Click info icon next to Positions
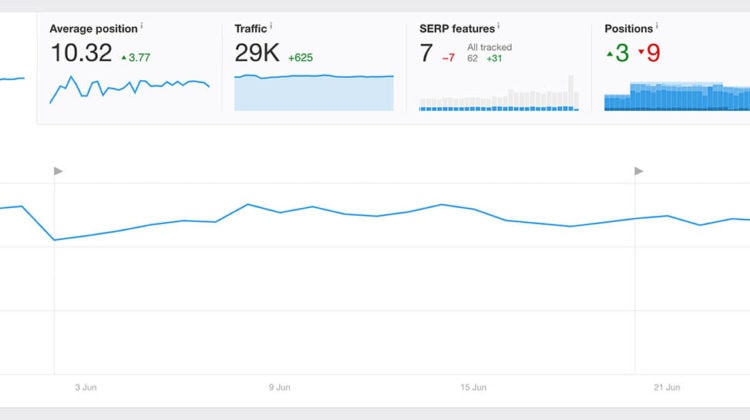This screenshot has height=420, width=750. click(x=657, y=25)
